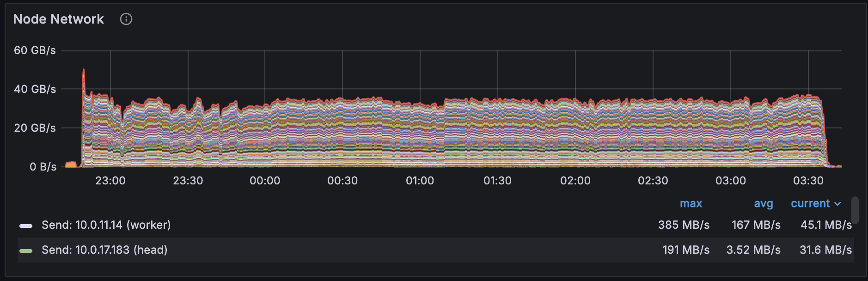Click the 10.0.17.183 head color swatch
Viewport: 868px width, 281px height.
(26, 251)
